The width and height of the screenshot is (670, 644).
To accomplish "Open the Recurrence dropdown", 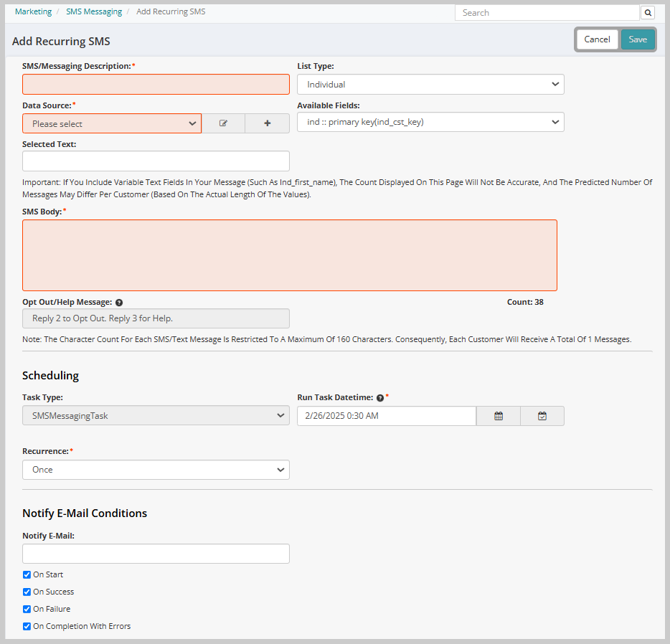I will coord(156,470).
